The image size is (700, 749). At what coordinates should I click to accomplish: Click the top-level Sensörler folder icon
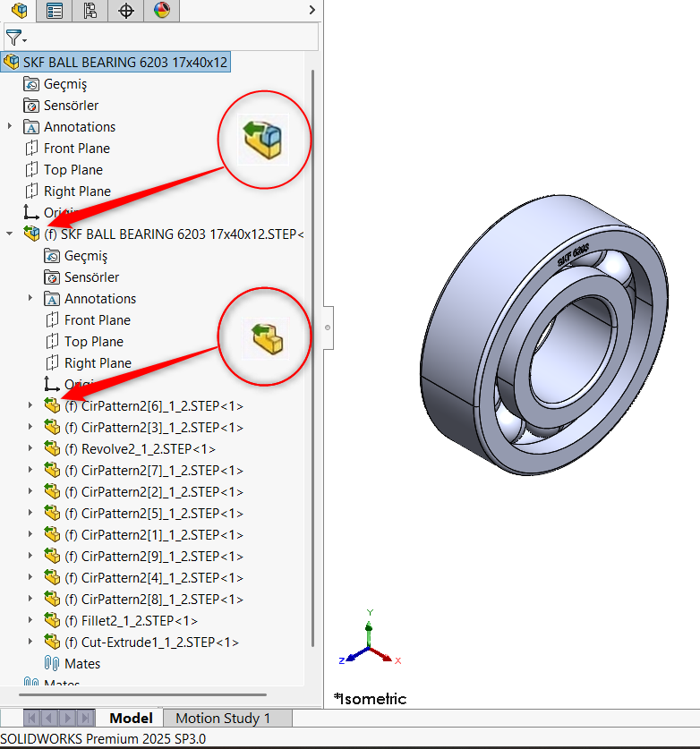tap(31, 105)
